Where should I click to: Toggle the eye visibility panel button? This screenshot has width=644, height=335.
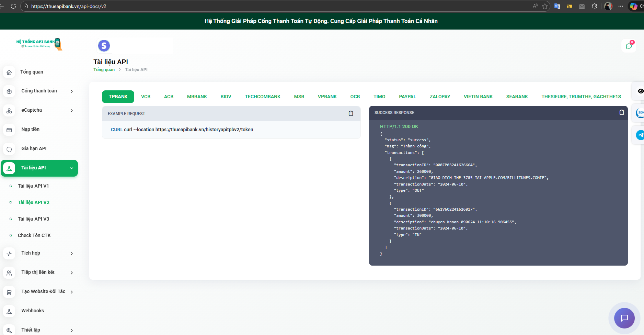tap(640, 91)
